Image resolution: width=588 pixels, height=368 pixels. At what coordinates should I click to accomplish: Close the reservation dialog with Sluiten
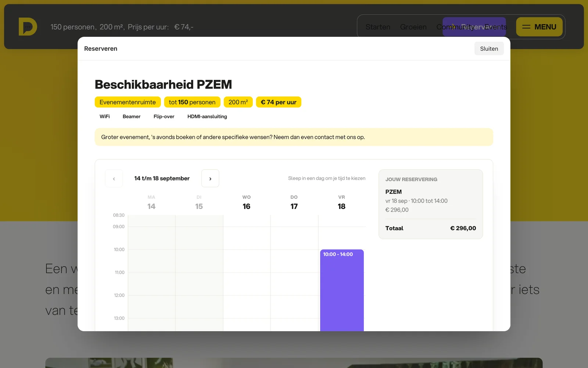489,49
